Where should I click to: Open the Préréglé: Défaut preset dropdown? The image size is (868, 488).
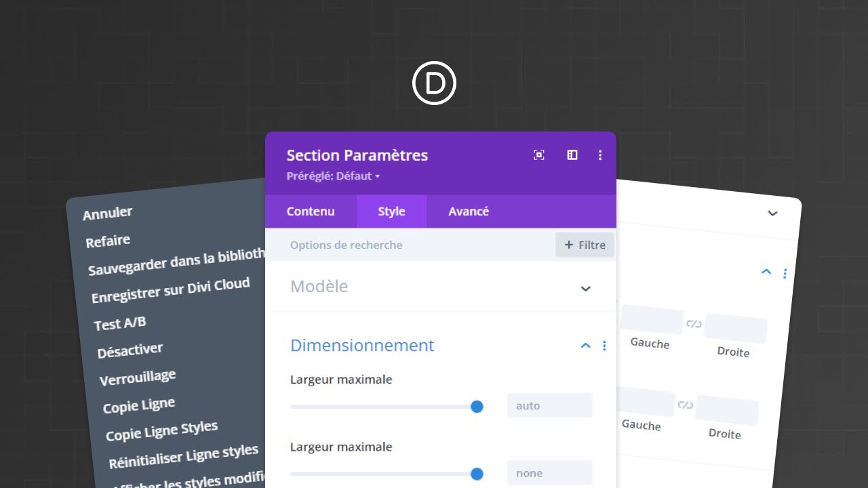(333, 176)
